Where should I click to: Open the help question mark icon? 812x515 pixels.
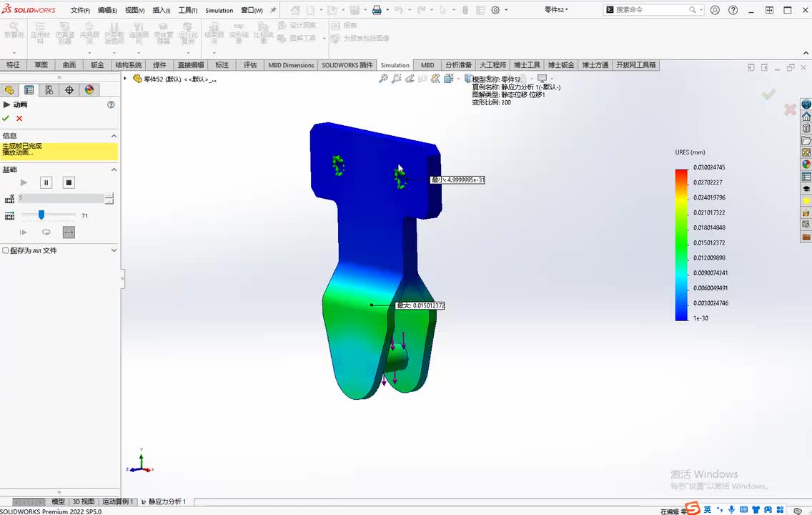point(733,10)
